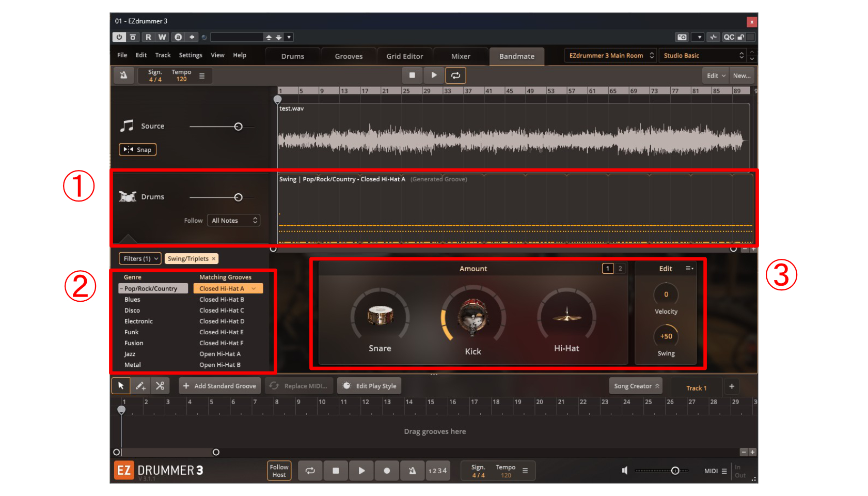
Task: Toggle Follow Host button
Action: pos(279,471)
